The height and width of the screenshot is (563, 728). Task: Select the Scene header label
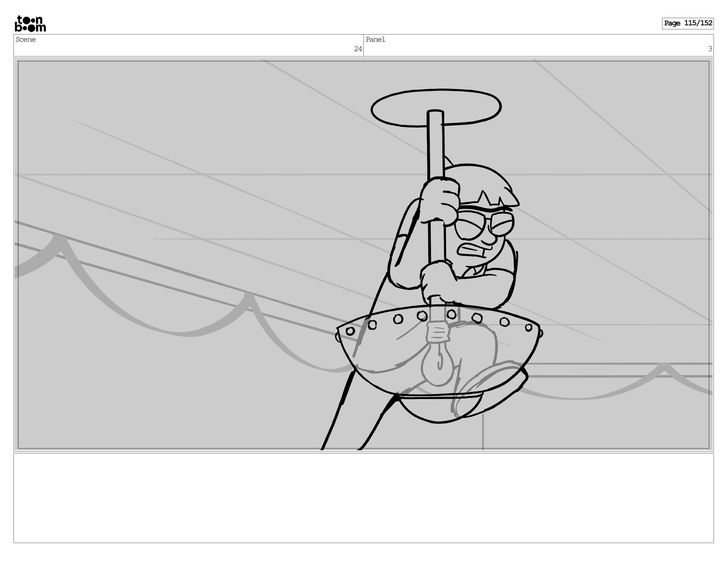(x=26, y=40)
